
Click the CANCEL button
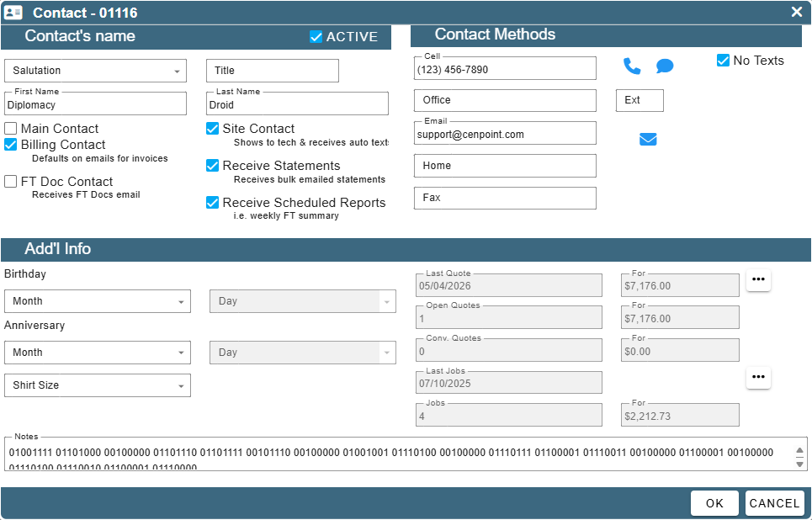point(775,503)
